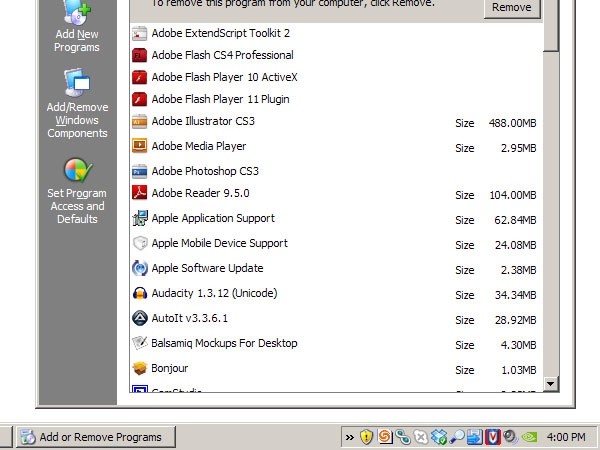
Task: Expand hidden tray icons with the chevron
Action: pos(350,437)
